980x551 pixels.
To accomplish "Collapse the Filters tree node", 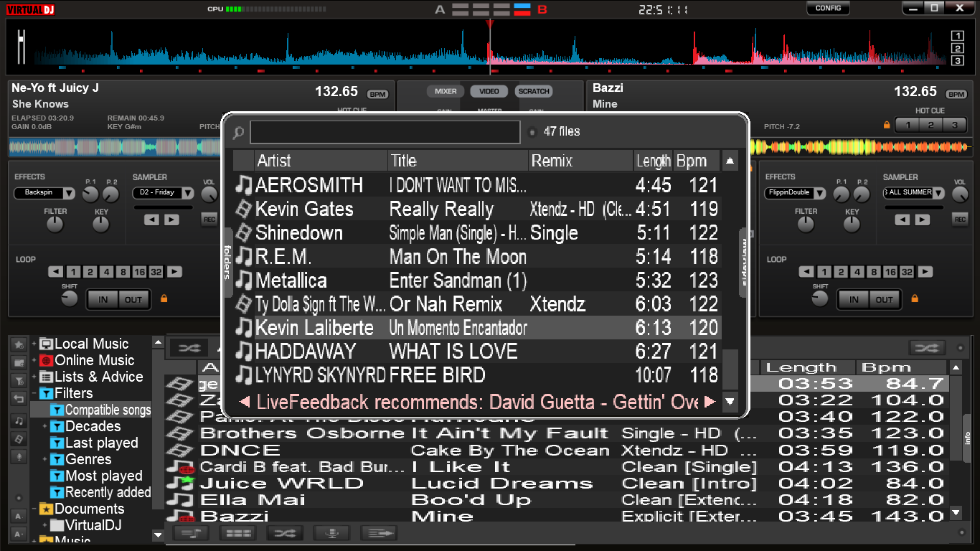I will (34, 394).
